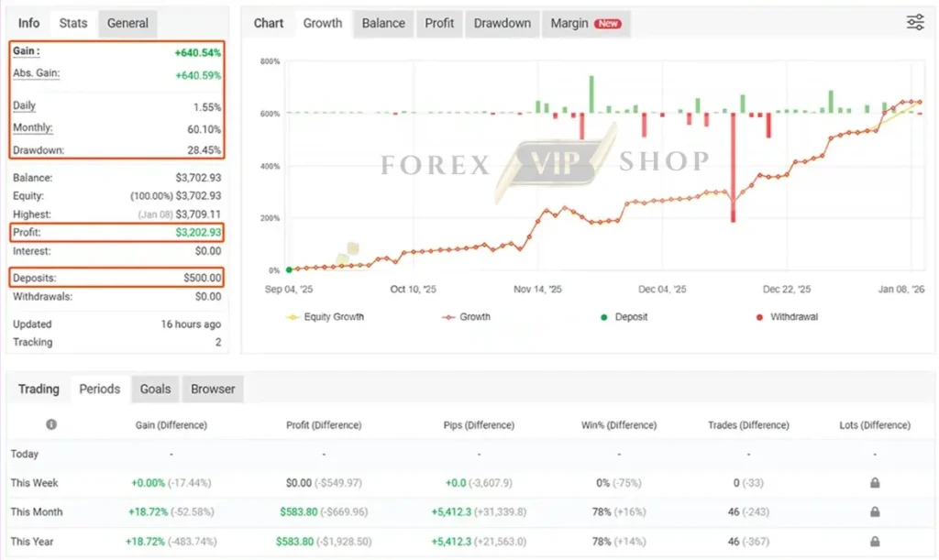
Task: Click the Balance value $3,702.93
Action: (x=198, y=178)
